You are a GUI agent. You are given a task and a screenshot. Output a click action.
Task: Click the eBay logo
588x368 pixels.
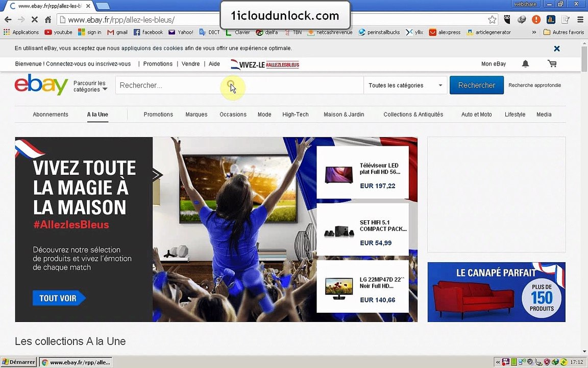[x=41, y=85]
